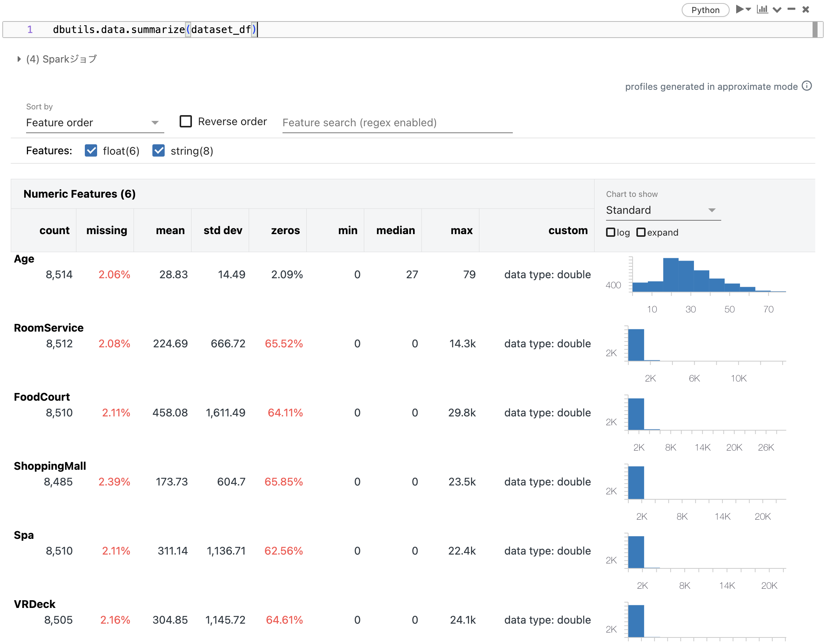Open the Standard chart-to-show dropdown
Viewport: 826px width, 644px height.
663,210
